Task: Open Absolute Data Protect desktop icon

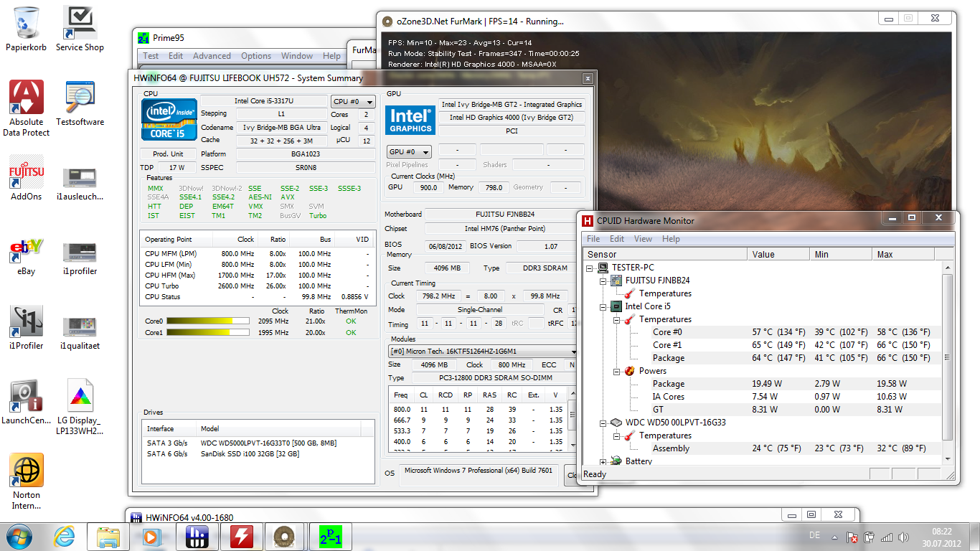Action: 27,108
